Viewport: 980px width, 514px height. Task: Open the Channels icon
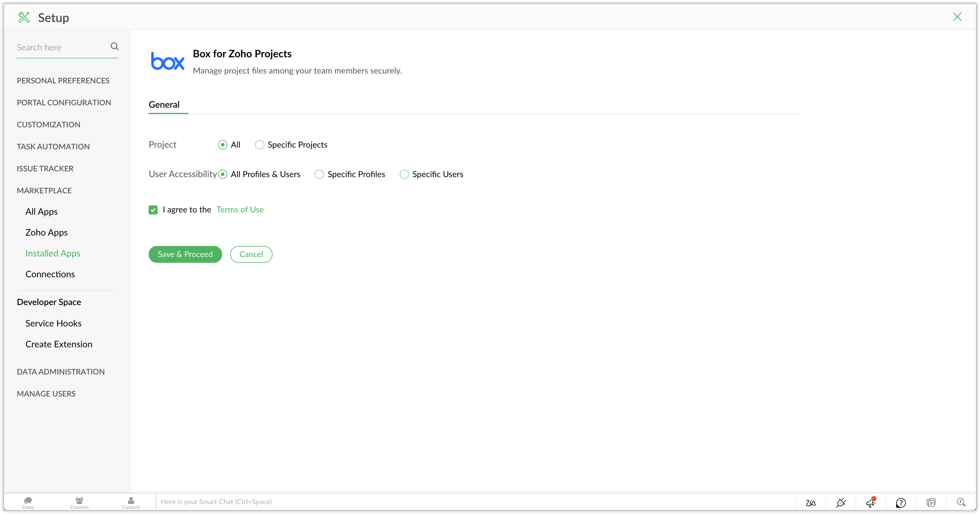79,502
